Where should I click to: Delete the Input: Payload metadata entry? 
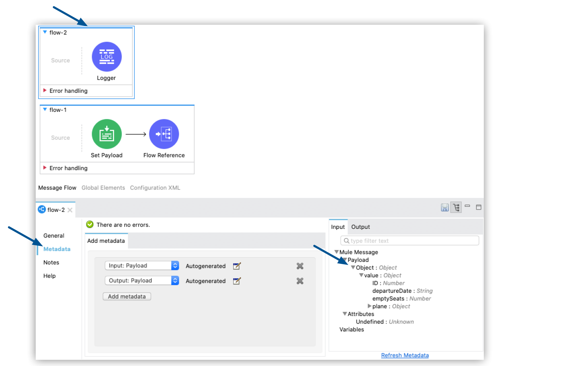tap(300, 266)
